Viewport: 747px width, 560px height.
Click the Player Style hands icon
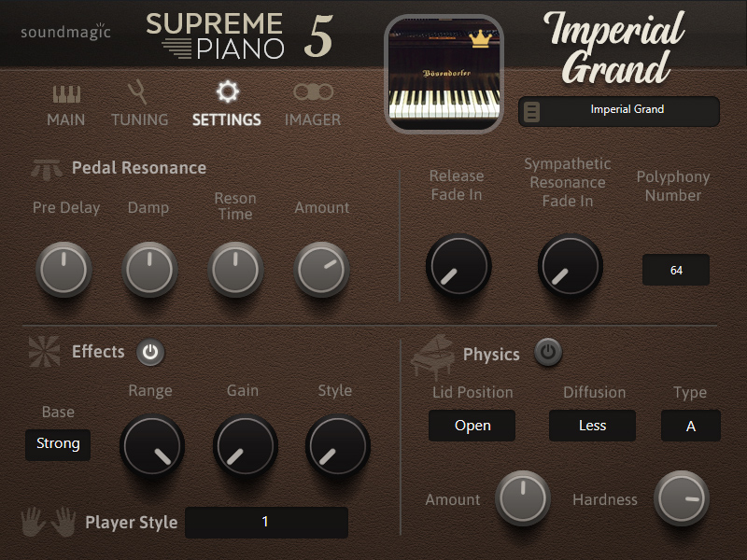click(x=49, y=522)
